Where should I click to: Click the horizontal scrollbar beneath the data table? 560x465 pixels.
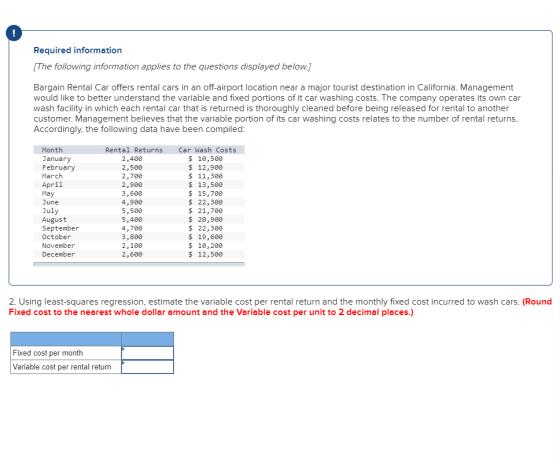(139, 264)
